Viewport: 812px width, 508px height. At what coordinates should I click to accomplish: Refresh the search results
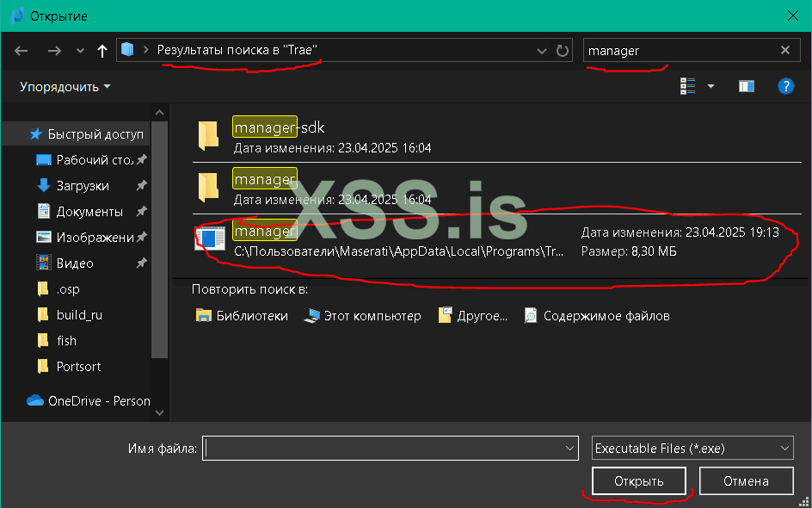tap(563, 51)
